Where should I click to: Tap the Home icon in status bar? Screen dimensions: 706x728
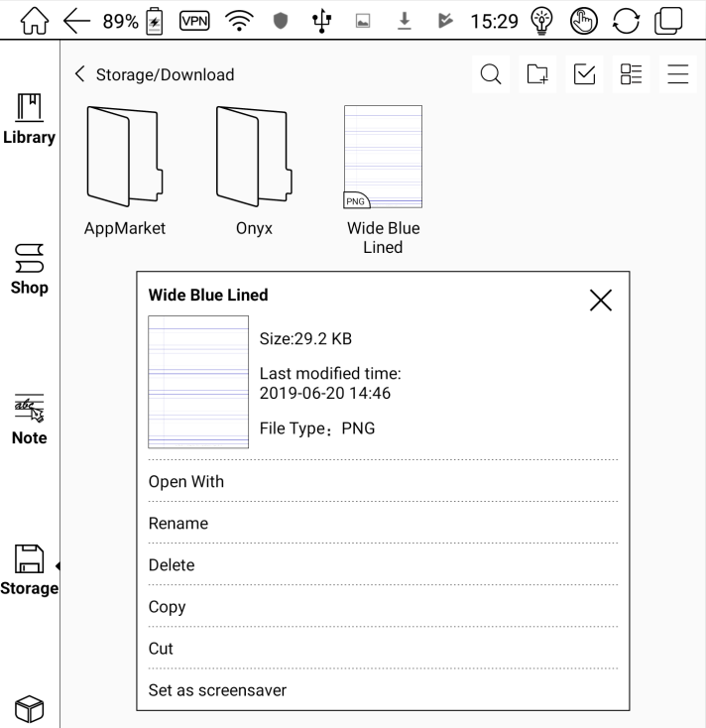[35, 21]
